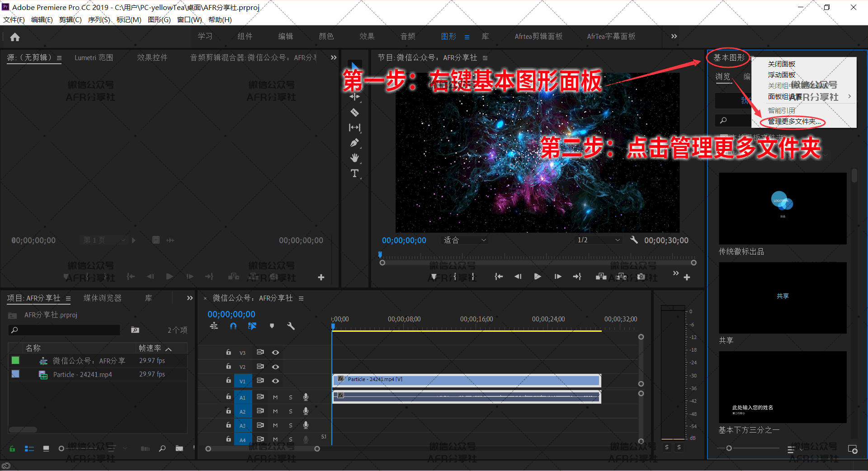This screenshot has height=471, width=868.
Task: Play the Program Monitor sequence
Action: click(538, 277)
